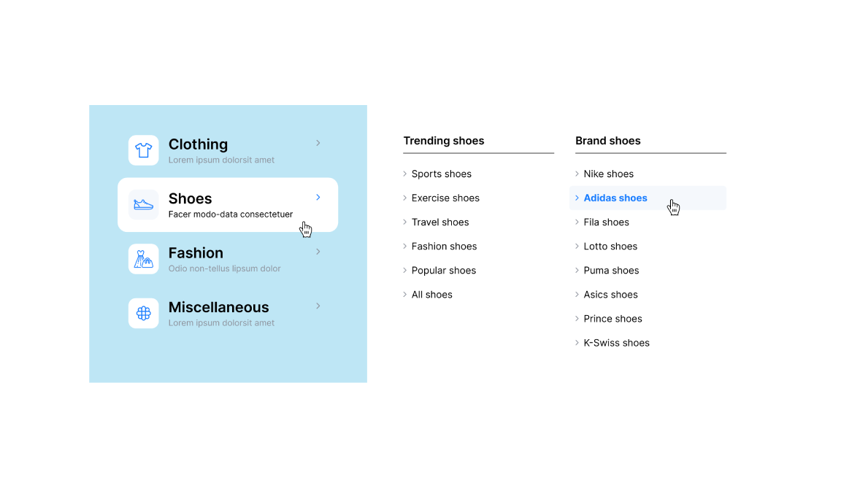Expand the Clothing category chevron
Viewport: 868px width, 488px height.
pos(318,143)
